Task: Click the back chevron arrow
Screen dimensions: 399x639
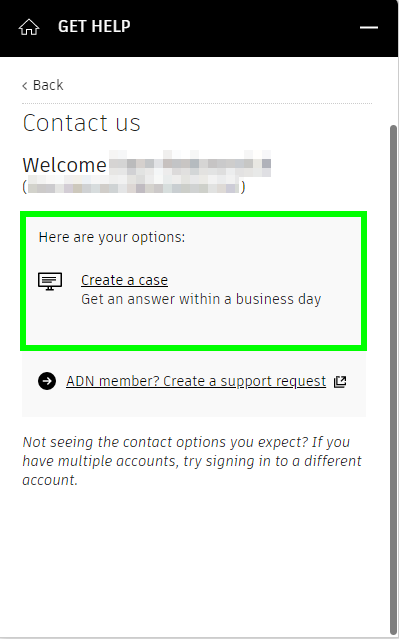Action: [25, 86]
